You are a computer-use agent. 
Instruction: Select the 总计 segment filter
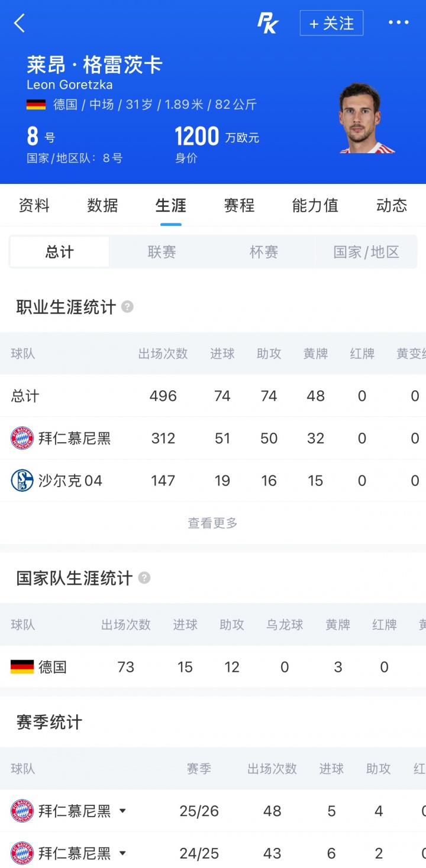pos(60,252)
